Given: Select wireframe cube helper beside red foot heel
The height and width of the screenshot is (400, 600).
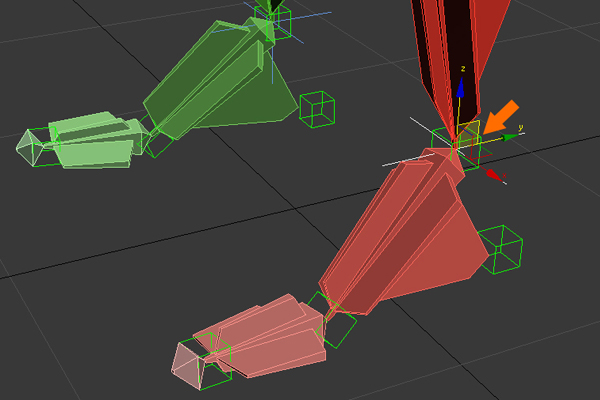Looking at the screenshot, I should click(502, 250).
